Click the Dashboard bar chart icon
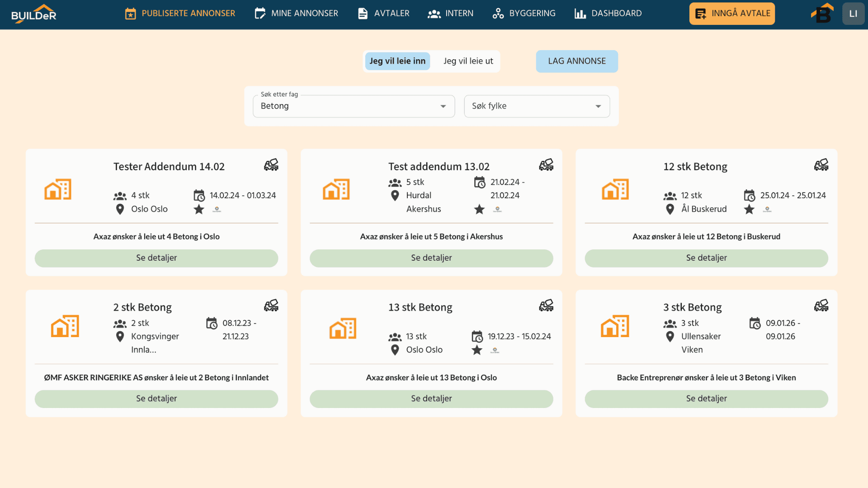This screenshot has height=488, width=868. [580, 13]
